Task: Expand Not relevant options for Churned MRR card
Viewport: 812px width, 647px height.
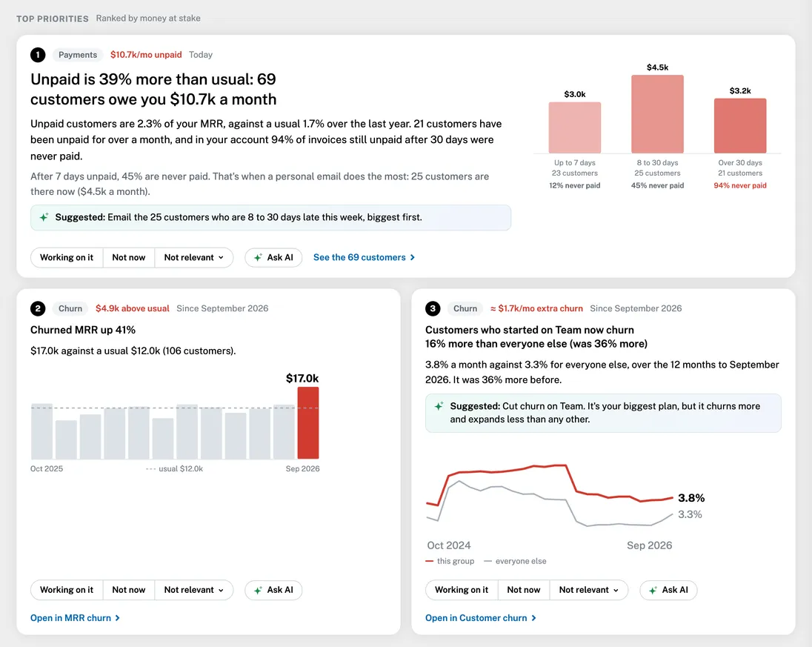Action: point(193,590)
